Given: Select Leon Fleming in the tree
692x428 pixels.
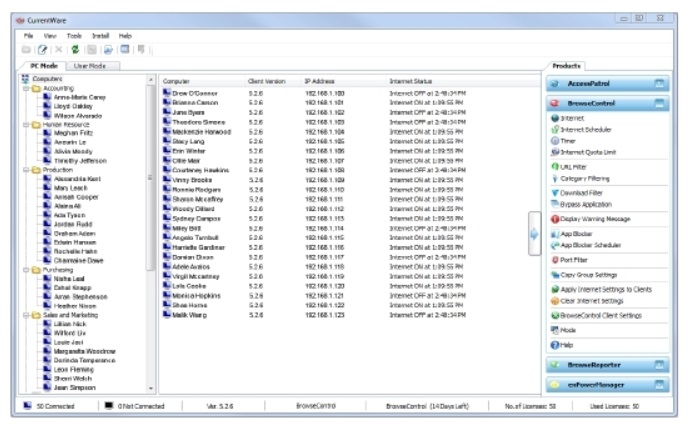Looking at the screenshot, I should (x=74, y=369).
